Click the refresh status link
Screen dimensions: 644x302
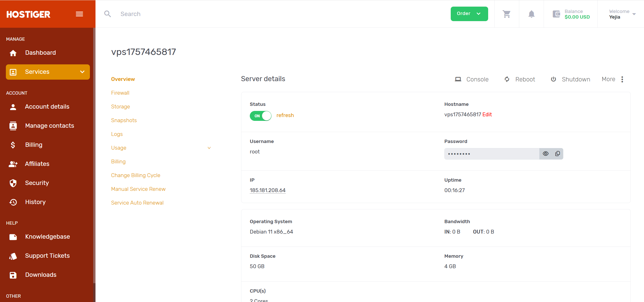point(285,115)
